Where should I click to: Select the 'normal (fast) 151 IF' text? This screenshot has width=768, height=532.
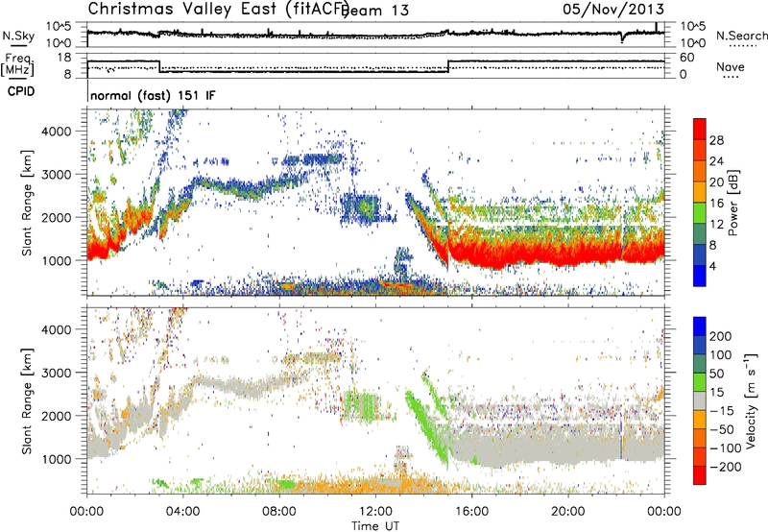click(153, 95)
